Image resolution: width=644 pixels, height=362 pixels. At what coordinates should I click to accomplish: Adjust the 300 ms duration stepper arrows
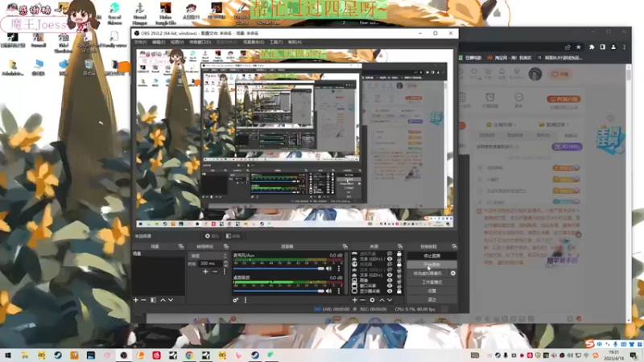coord(225,264)
